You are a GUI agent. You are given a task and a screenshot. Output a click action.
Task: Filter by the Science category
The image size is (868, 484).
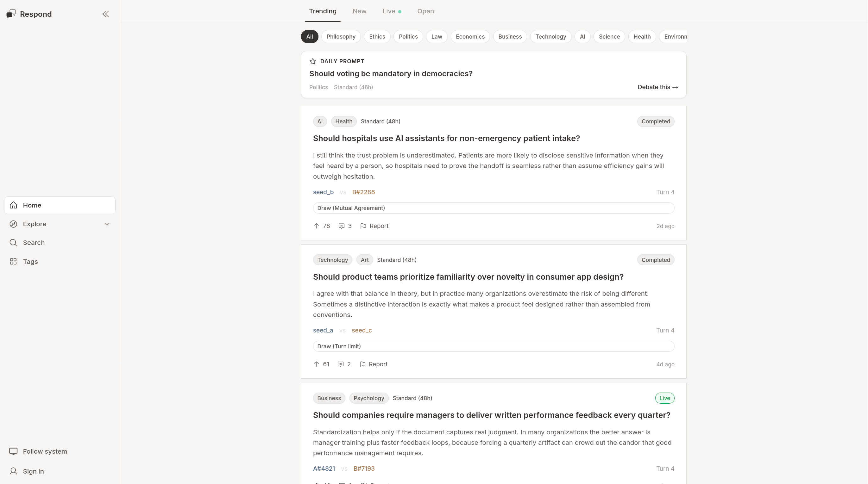coord(609,37)
